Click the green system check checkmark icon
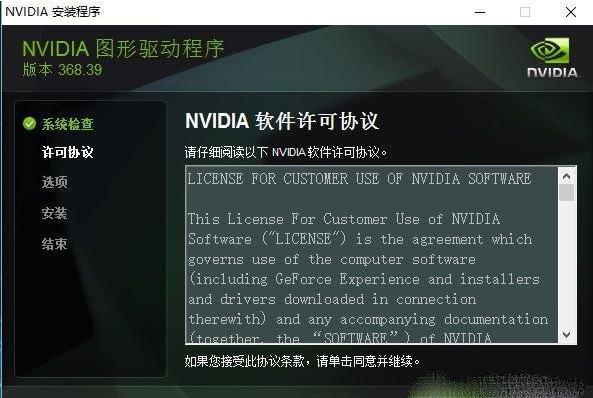 tap(29, 123)
